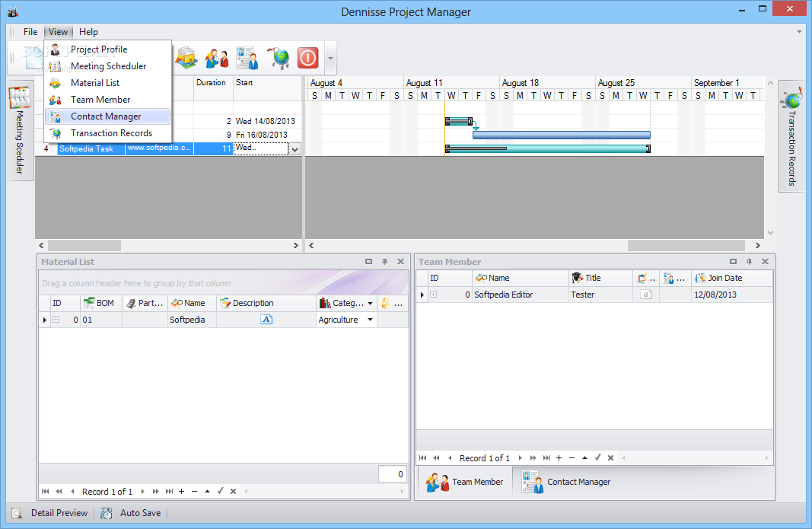Click the Title column header in Team Member
Image resolution: width=812 pixels, height=529 pixels.
[600, 279]
